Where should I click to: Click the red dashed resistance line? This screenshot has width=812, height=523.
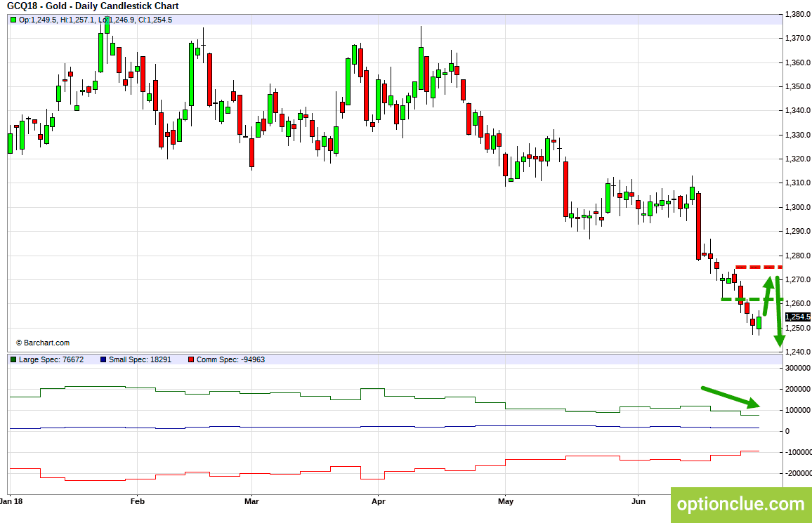759,267
